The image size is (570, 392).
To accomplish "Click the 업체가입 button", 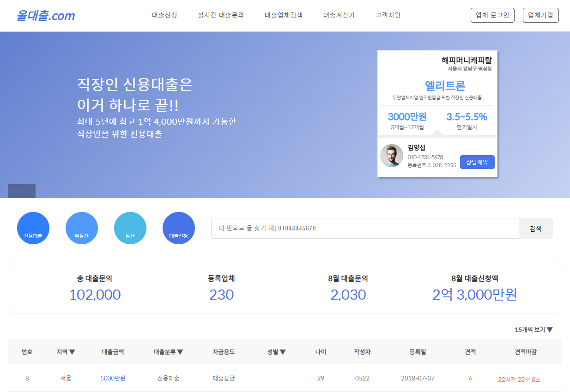I will [540, 15].
